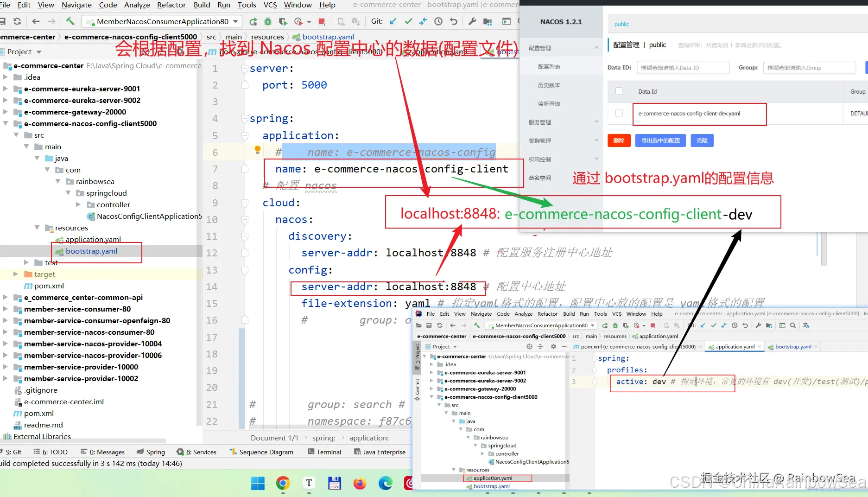Open Git history with the clock icon

tap(438, 21)
